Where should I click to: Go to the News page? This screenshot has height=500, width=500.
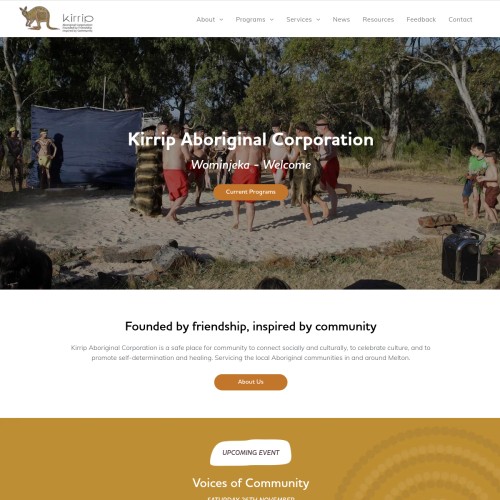point(341,20)
